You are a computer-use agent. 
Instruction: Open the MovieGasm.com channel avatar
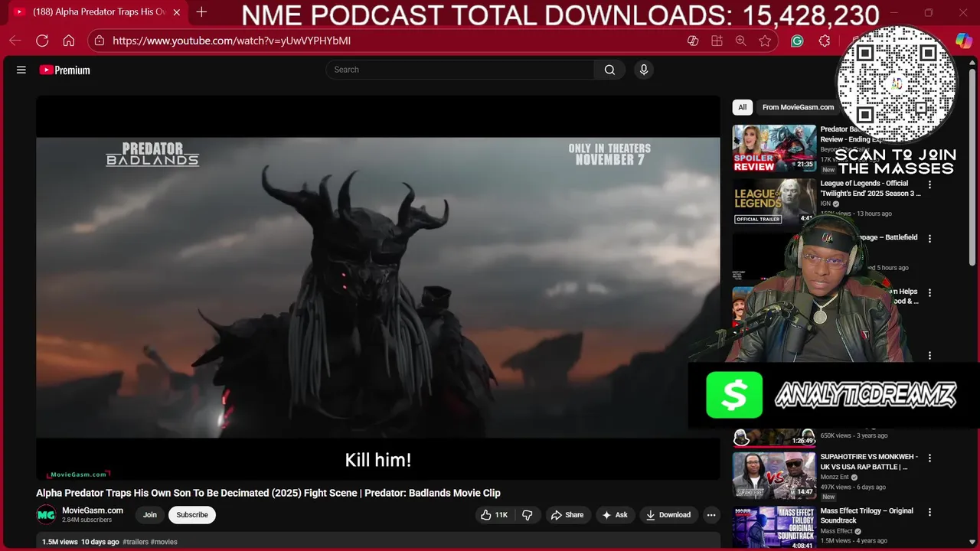[46, 515]
